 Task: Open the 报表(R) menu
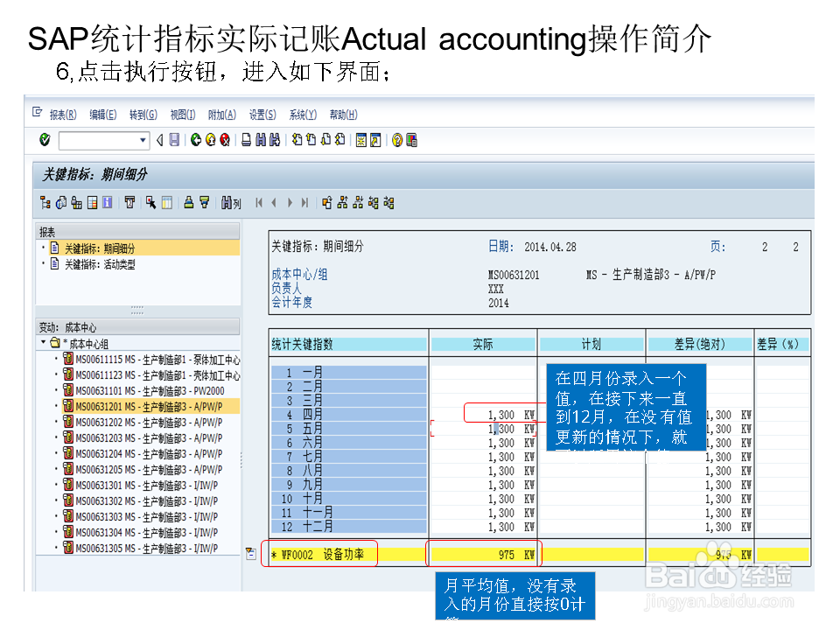[63, 115]
